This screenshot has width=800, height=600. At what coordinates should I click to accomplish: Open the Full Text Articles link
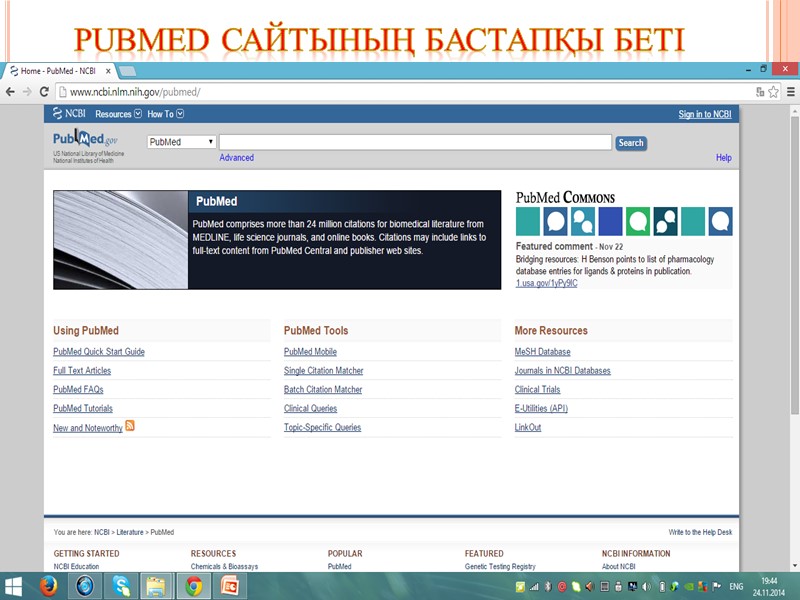pyautogui.click(x=82, y=370)
